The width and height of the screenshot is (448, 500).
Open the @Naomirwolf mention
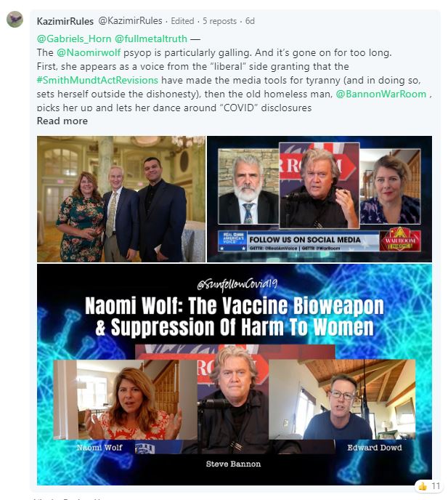coord(89,52)
